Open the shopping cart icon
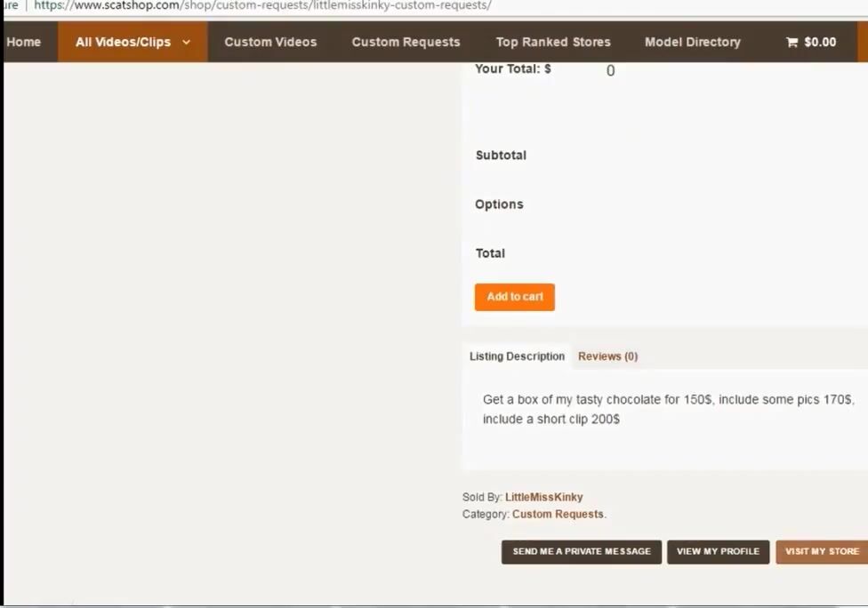Screen dimensions: 868x608 point(792,42)
